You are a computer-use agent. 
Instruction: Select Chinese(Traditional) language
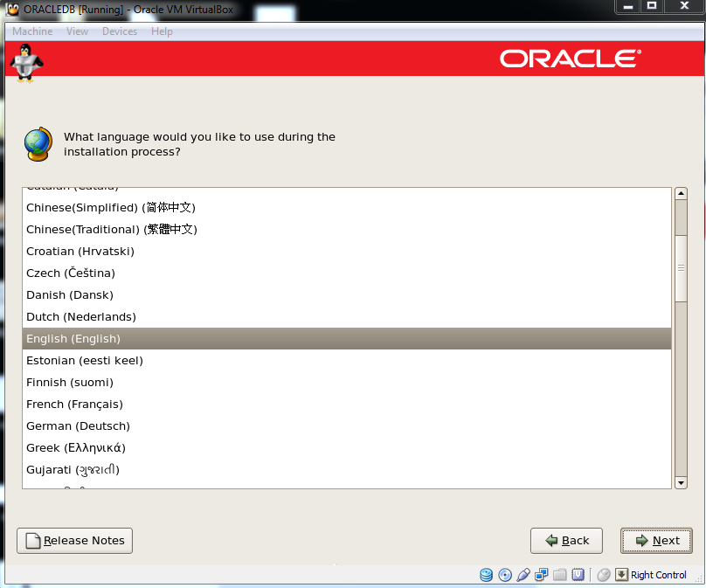347,229
